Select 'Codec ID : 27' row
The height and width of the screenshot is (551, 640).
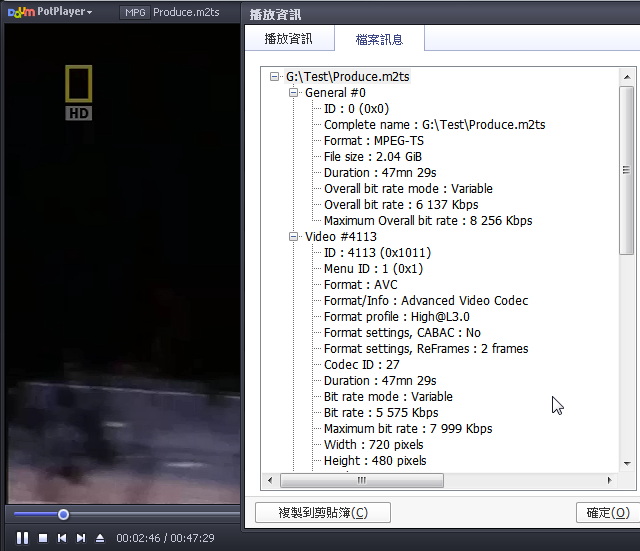361,364
